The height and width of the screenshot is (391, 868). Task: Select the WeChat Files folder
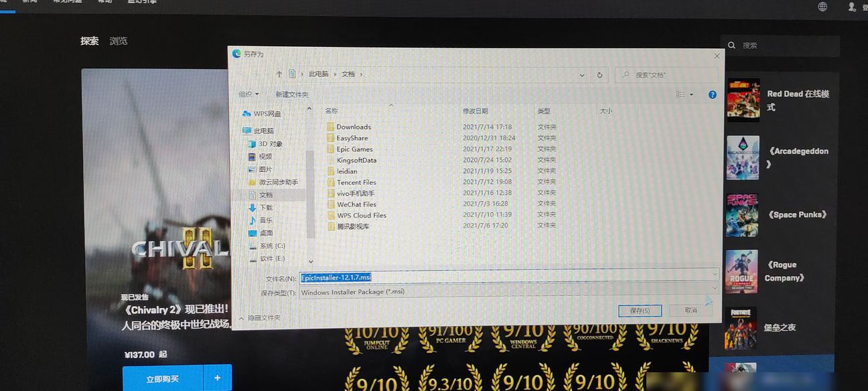tap(352, 204)
